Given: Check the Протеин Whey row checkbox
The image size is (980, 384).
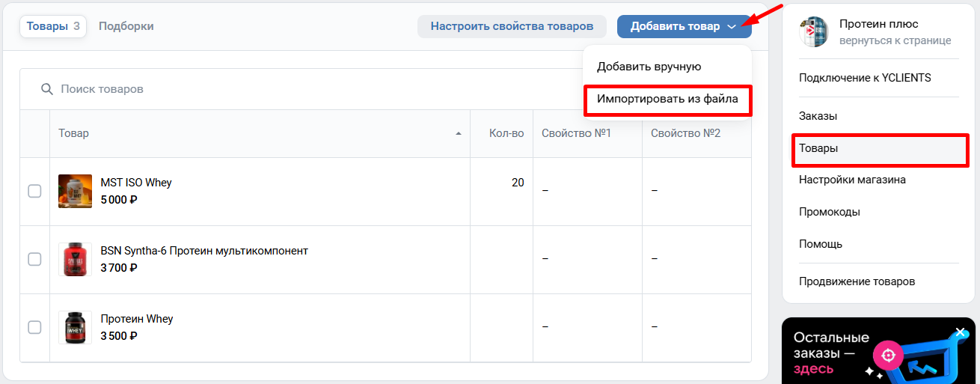Looking at the screenshot, I should coord(34,327).
